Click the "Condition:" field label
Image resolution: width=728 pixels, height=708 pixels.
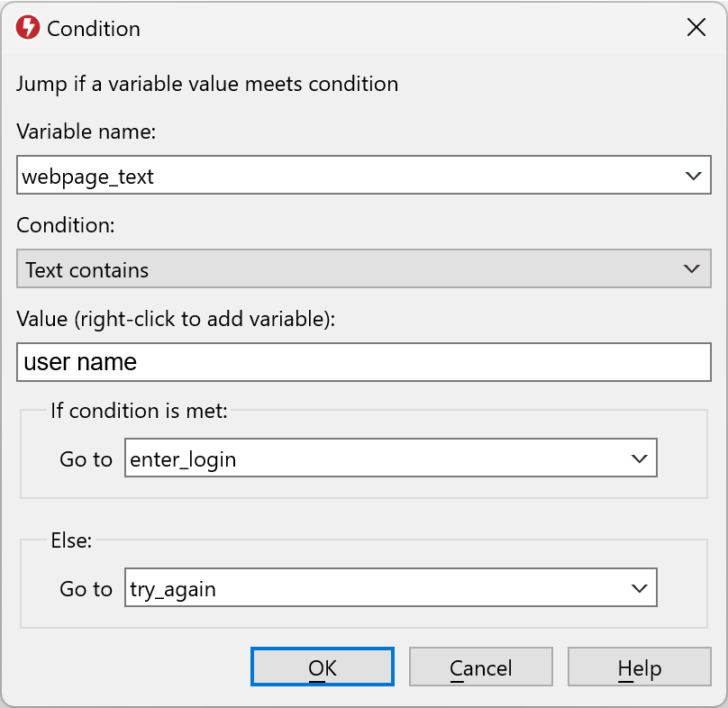(x=66, y=224)
